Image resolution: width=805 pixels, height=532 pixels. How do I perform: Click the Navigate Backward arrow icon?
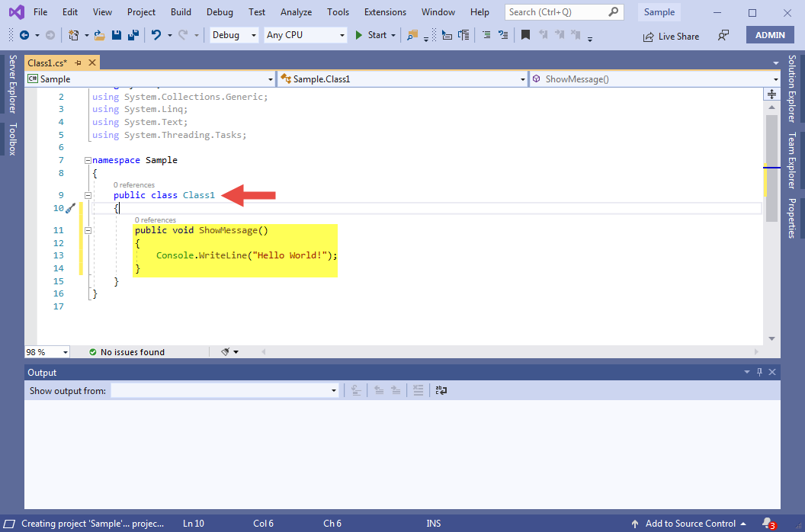coord(24,35)
